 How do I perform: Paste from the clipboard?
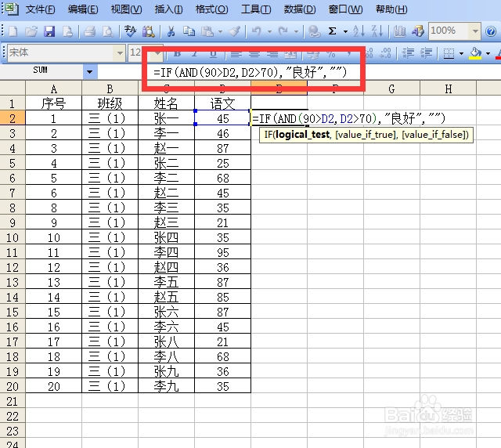207,31
